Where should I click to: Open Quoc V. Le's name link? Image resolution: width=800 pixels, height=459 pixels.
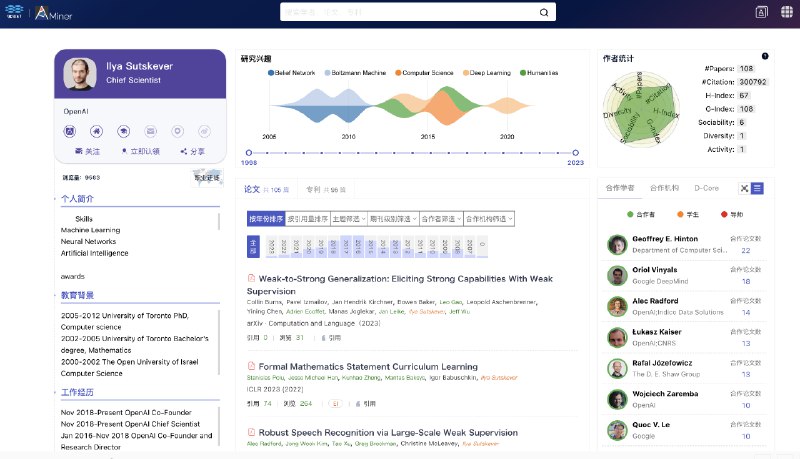pyautogui.click(x=651, y=424)
